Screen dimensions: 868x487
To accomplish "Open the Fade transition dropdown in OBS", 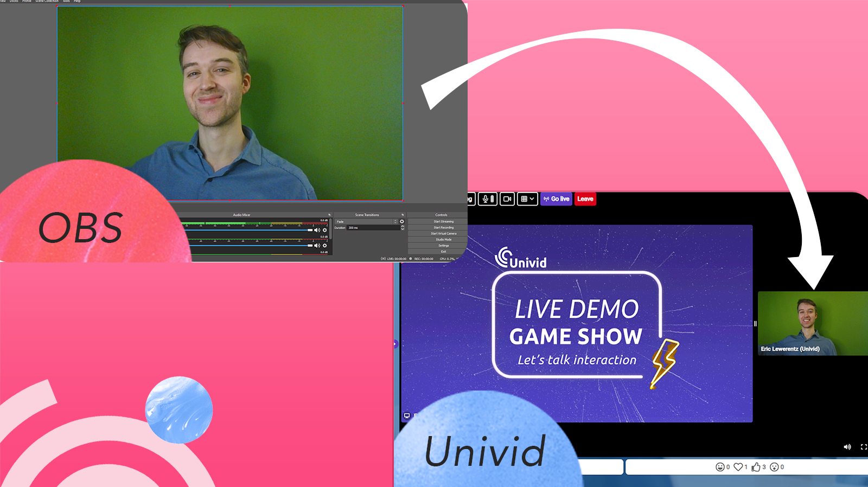I will pos(366,221).
